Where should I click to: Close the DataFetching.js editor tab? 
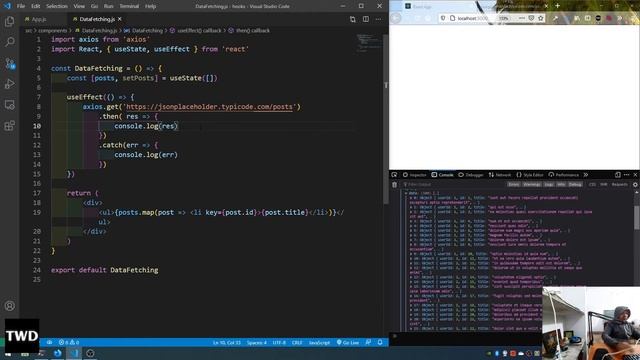click(x=120, y=19)
